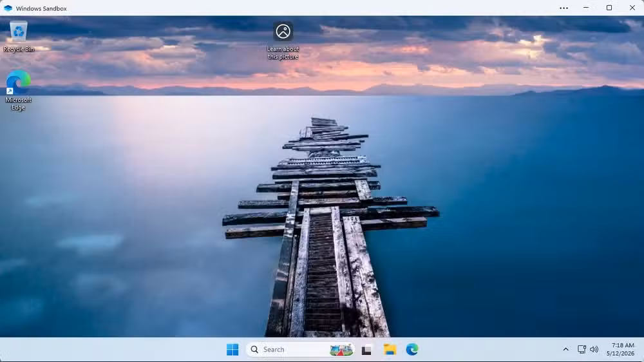This screenshot has width=644, height=362.
Task: Click the "Windows Sandbox" title text
Action: (x=41, y=8)
